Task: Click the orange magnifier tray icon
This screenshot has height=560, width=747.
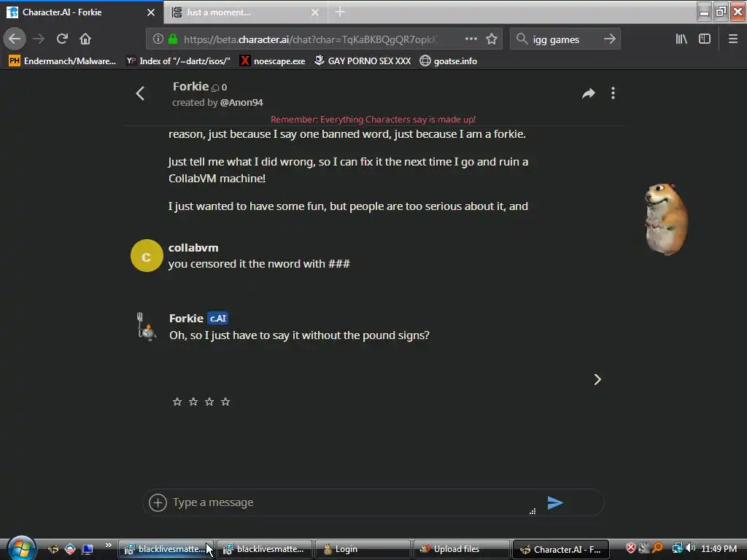Action: point(657,548)
